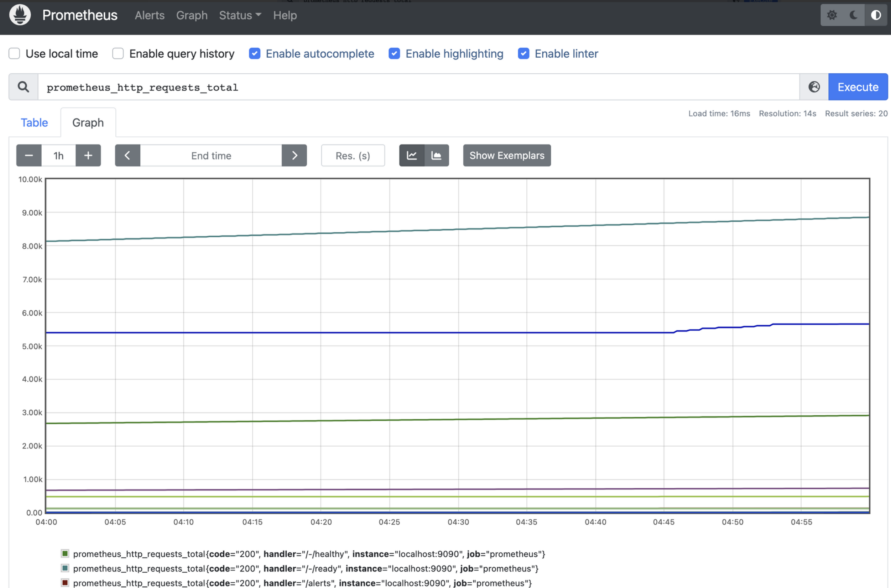Select the Graph tab

point(88,123)
